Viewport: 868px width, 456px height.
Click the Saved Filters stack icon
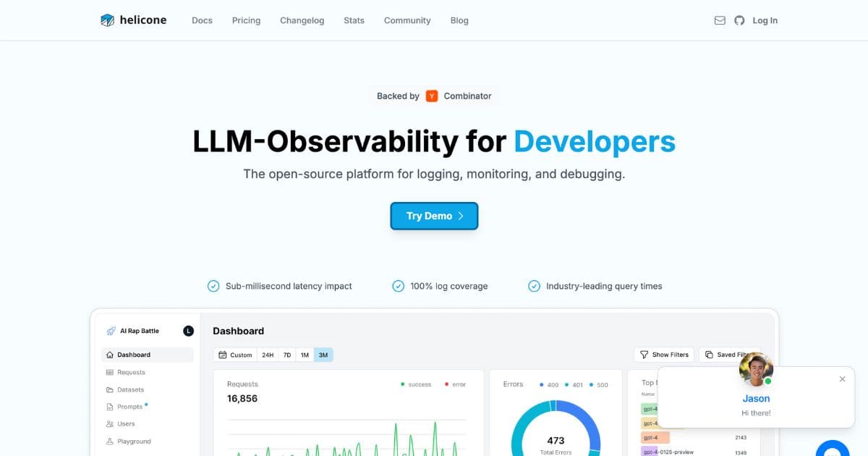point(709,355)
